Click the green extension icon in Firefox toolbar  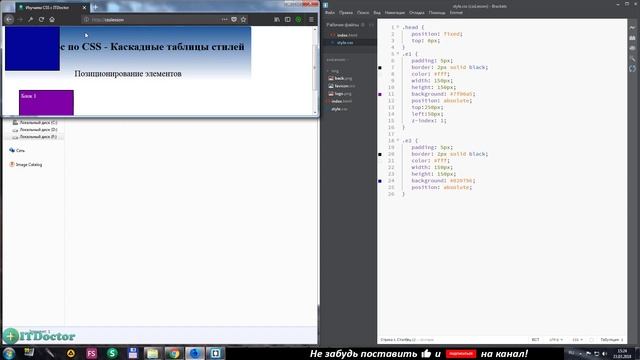298,19
